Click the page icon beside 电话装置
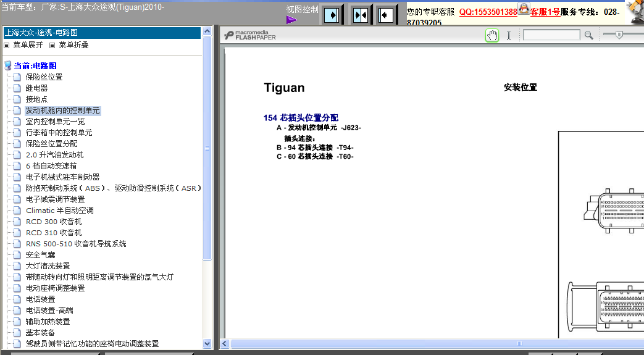644x355 pixels. (17, 299)
